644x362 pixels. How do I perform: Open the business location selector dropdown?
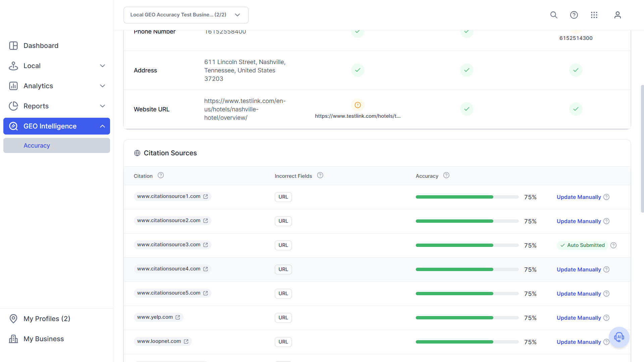[186, 15]
